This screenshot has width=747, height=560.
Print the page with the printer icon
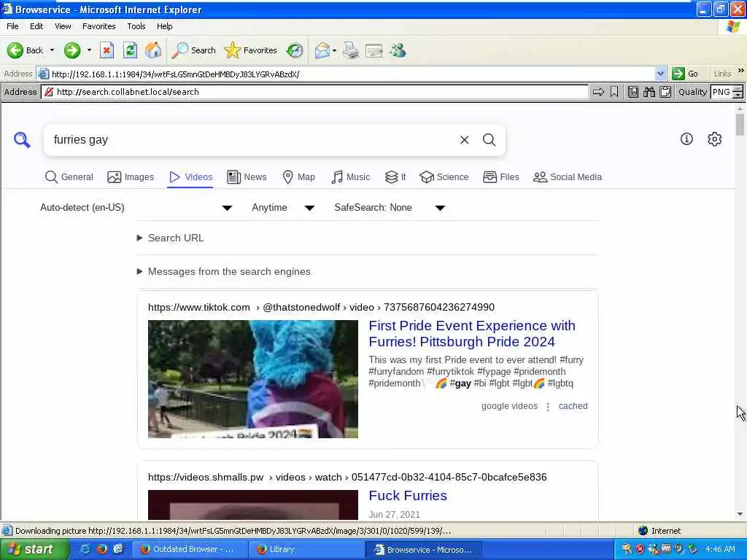[351, 50]
